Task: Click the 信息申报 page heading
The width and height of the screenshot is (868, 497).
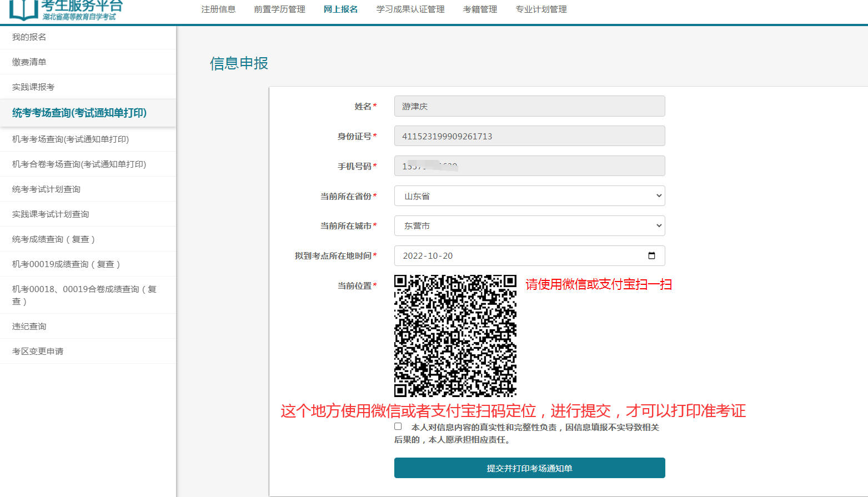Action: pyautogui.click(x=239, y=63)
